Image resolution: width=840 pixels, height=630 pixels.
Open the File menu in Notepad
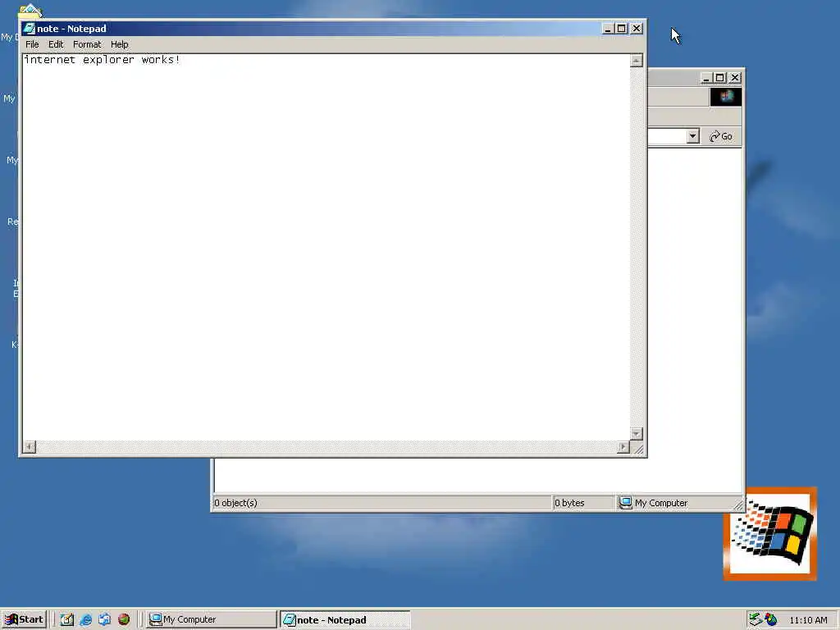[x=32, y=44]
